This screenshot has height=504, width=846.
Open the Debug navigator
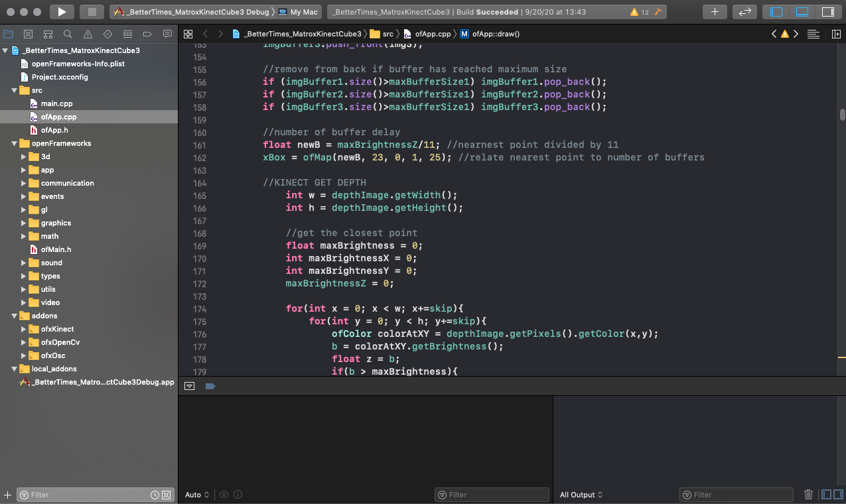pyautogui.click(x=127, y=34)
